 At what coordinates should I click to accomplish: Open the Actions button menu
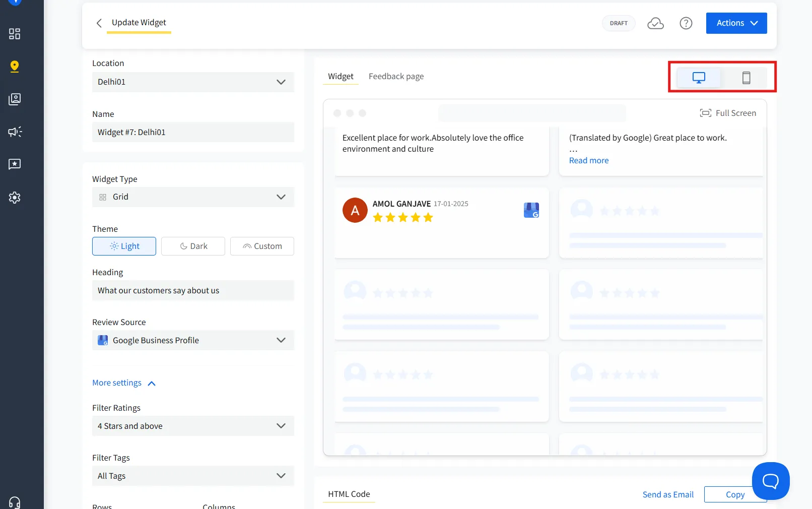pos(736,23)
